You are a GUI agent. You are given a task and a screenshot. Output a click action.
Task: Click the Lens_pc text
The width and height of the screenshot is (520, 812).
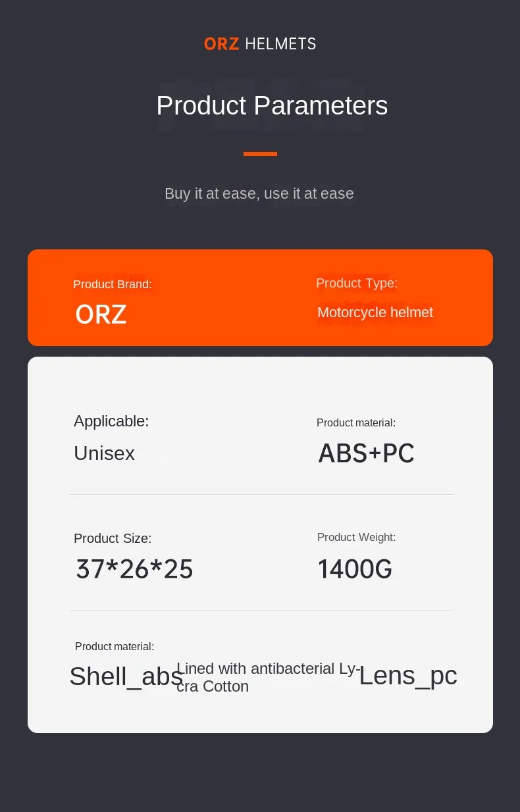[408, 676]
